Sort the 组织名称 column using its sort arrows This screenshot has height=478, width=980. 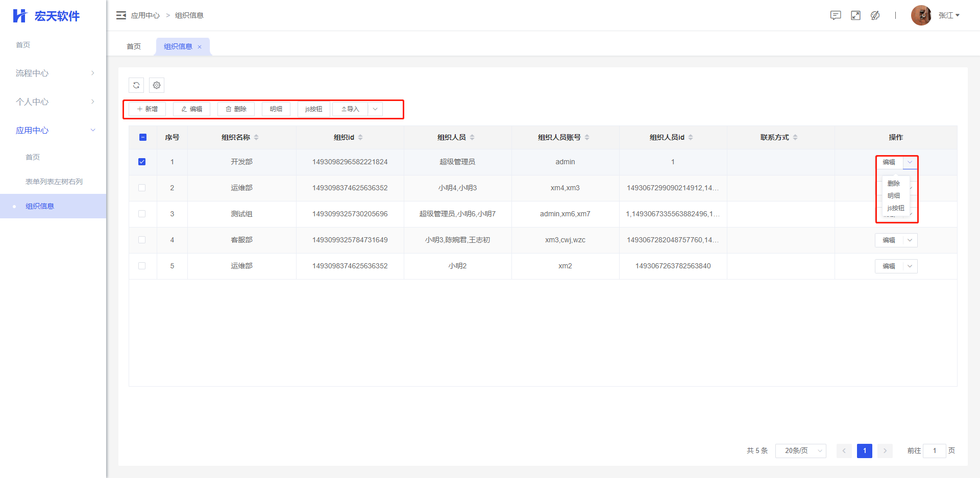pyautogui.click(x=256, y=137)
